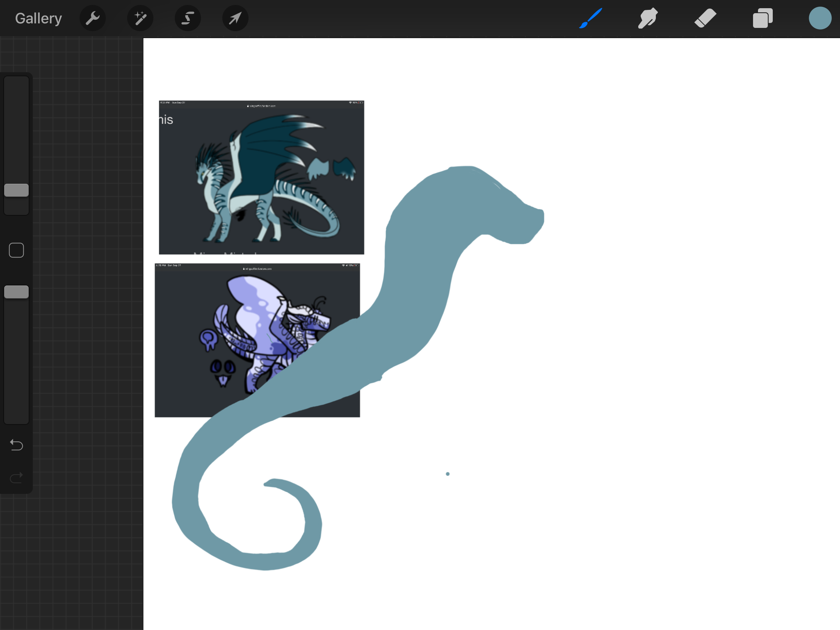The height and width of the screenshot is (630, 840).
Task: Select the Smudge tool
Action: [x=648, y=18]
